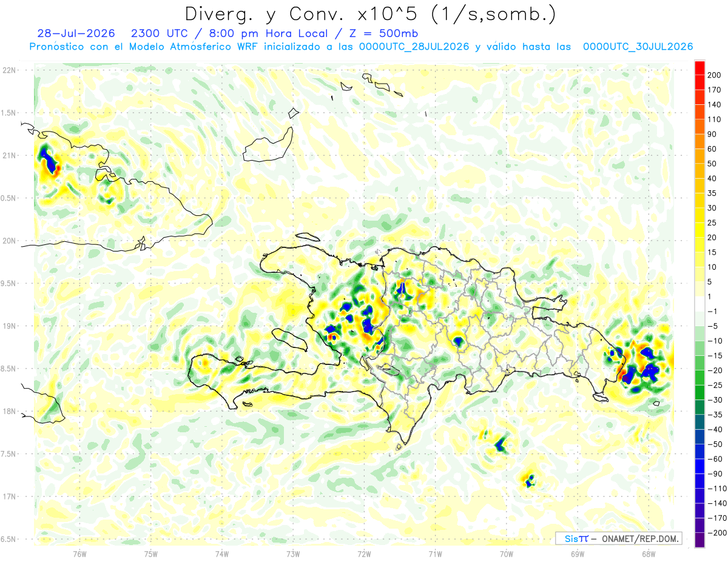The image size is (728, 562).
Task: Click the '-15' colorbar label
Action: (x=715, y=355)
